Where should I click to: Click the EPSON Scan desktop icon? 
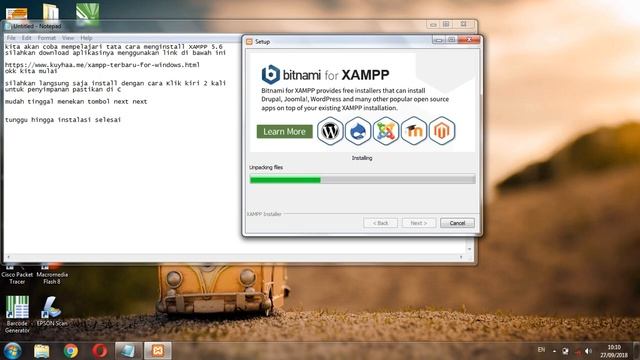point(52,311)
